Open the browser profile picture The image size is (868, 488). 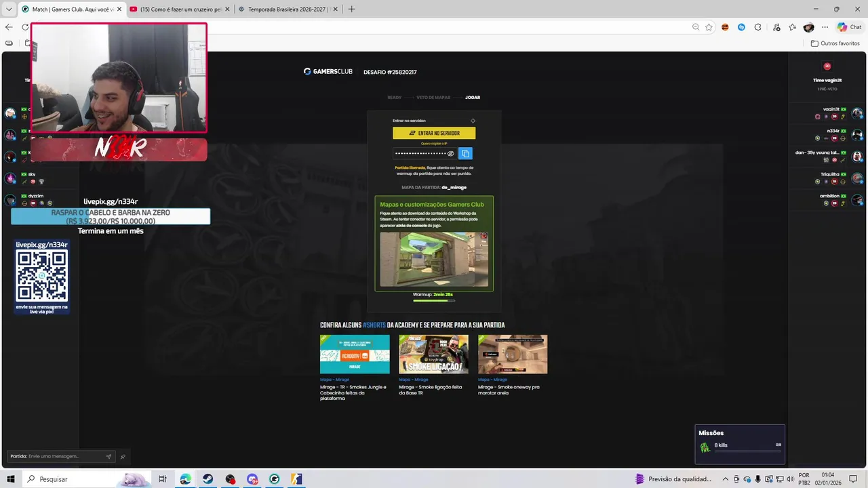point(808,27)
